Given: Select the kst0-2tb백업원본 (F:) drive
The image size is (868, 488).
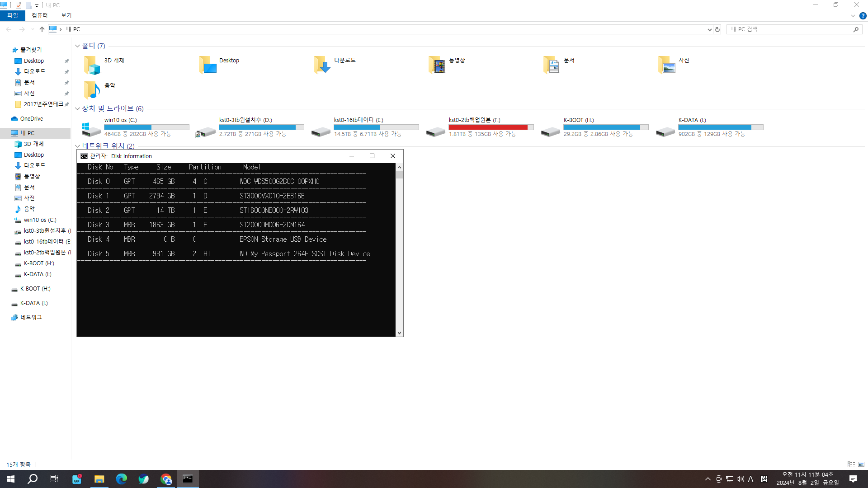Looking at the screenshot, I should [x=480, y=127].
